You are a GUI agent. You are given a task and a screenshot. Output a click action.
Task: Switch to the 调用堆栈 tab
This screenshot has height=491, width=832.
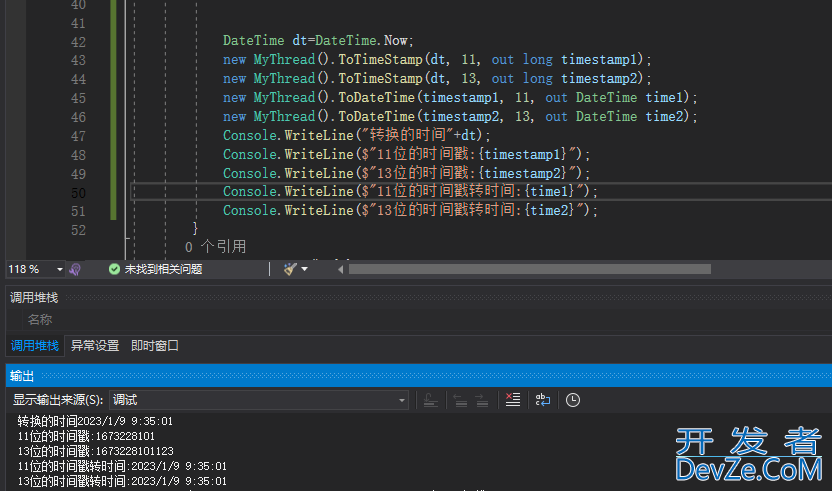pyautogui.click(x=34, y=346)
